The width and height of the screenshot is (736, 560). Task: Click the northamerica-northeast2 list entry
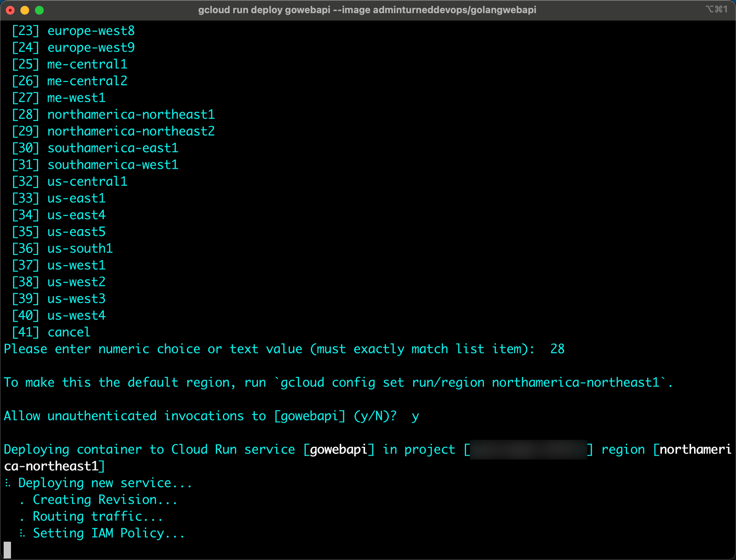tap(131, 131)
